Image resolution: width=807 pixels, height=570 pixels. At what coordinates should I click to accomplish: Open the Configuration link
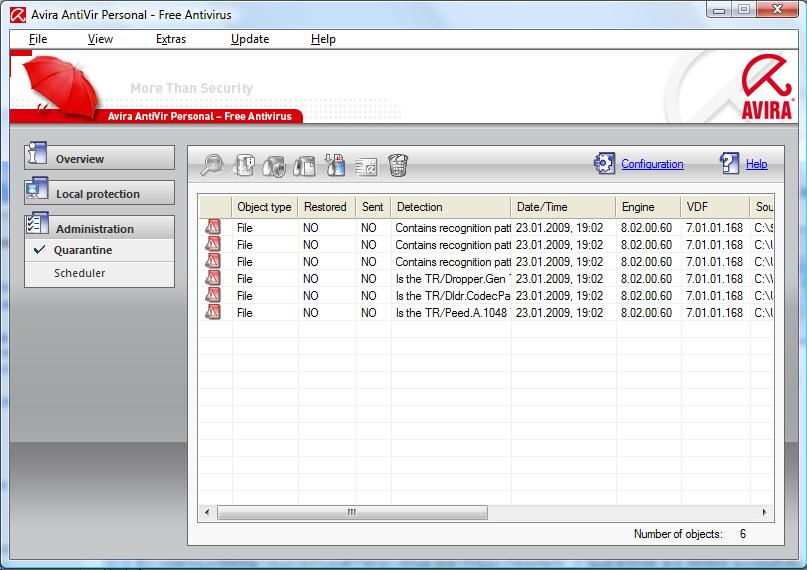tap(652, 164)
